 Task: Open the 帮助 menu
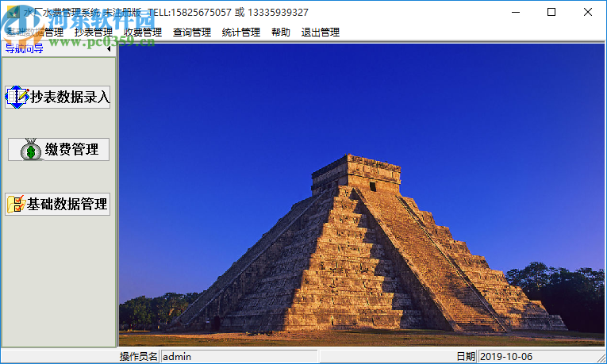click(281, 32)
